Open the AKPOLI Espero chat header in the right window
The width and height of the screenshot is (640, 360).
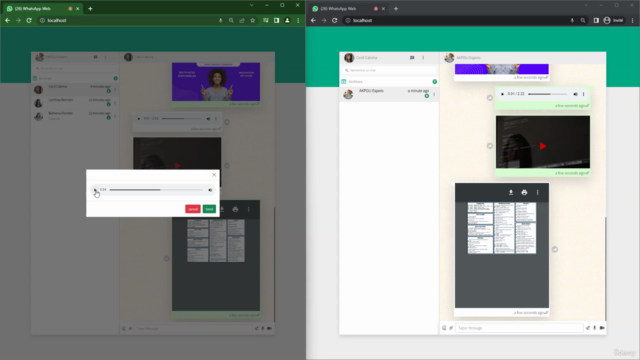pos(523,58)
